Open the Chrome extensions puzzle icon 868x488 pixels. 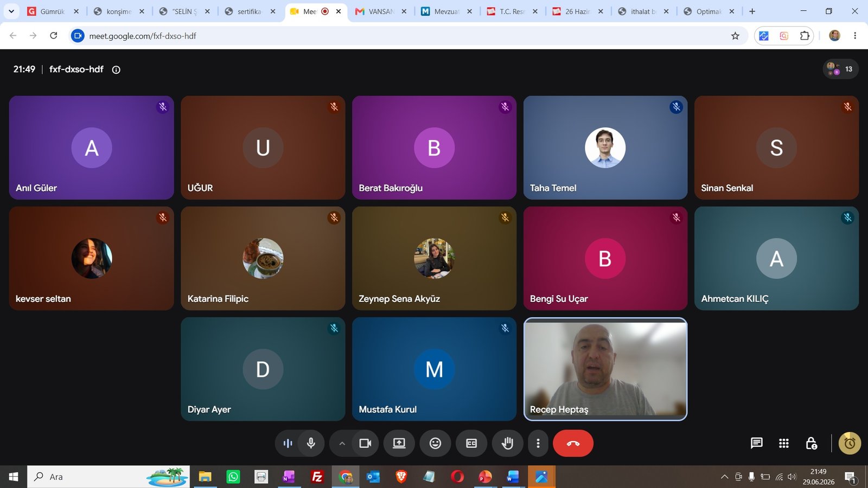805,36
